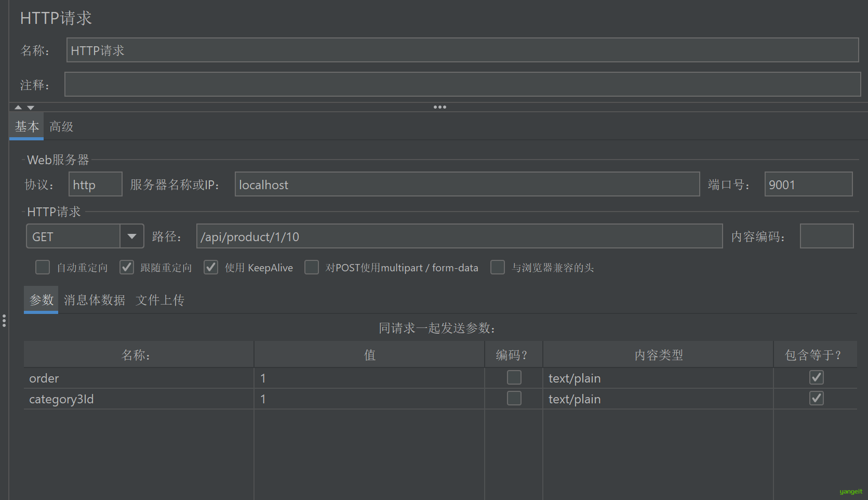Click text/plain in the category3Id row

[658, 399]
